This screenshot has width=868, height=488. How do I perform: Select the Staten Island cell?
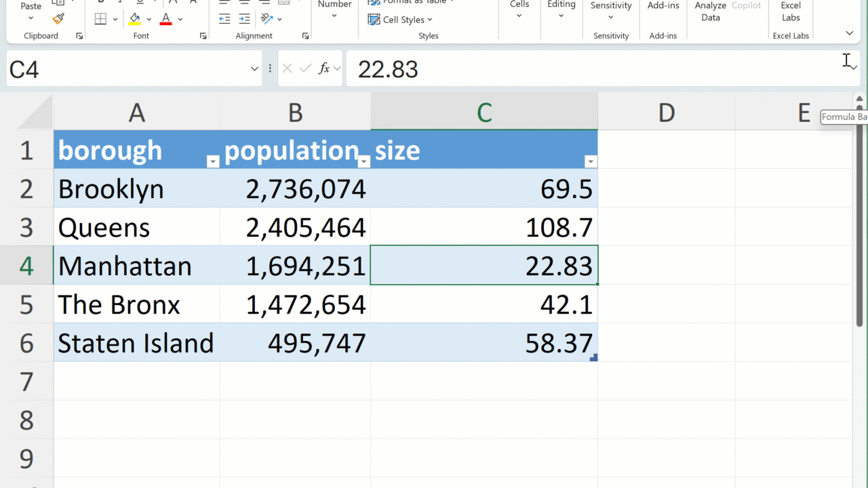136,343
